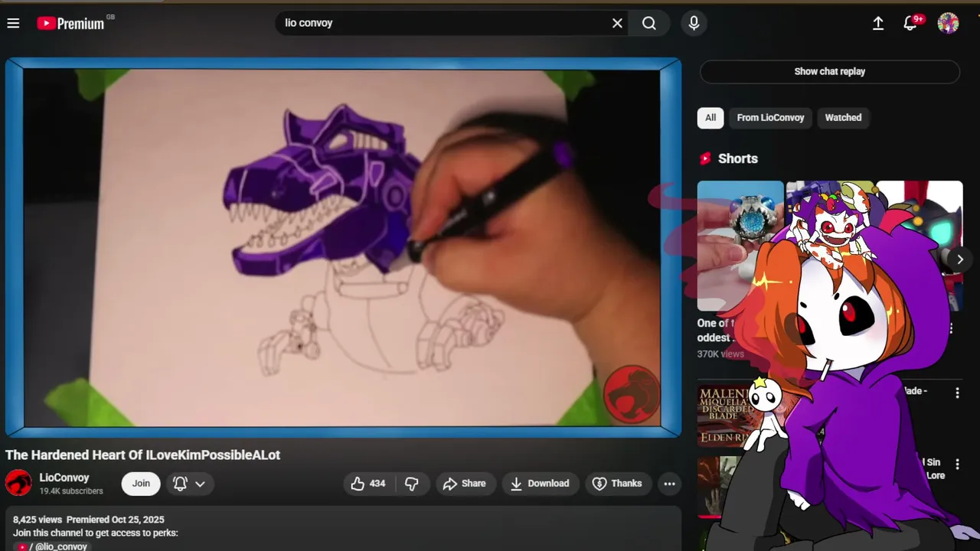The image size is (980, 551).
Task: Join the LioConvoy channel membership
Action: click(x=141, y=484)
